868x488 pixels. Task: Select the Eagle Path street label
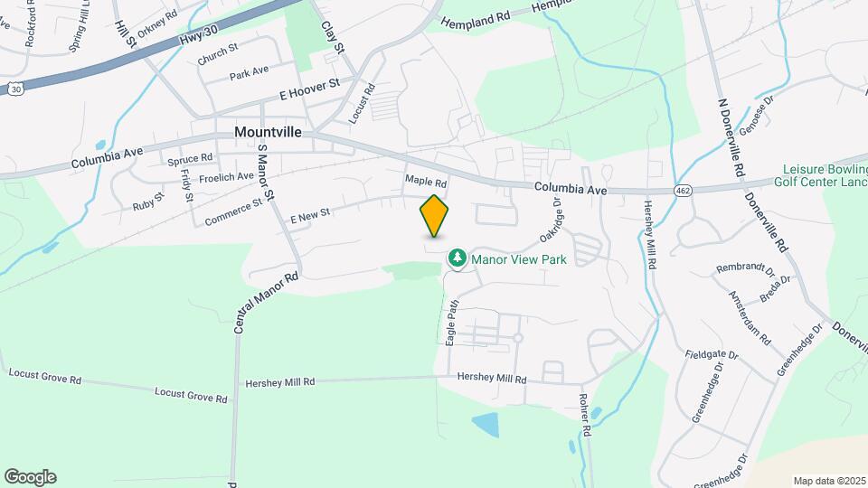pyautogui.click(x=452, y=324)
